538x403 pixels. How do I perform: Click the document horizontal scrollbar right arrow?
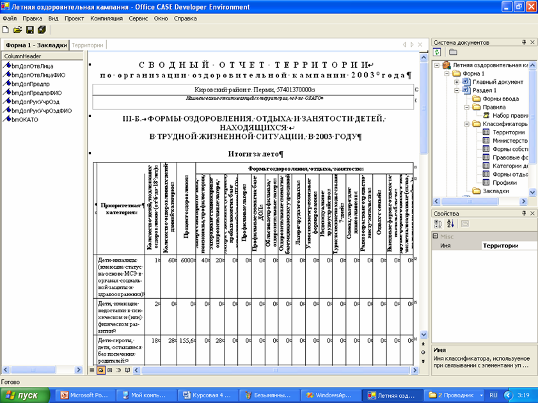point(414,370)
